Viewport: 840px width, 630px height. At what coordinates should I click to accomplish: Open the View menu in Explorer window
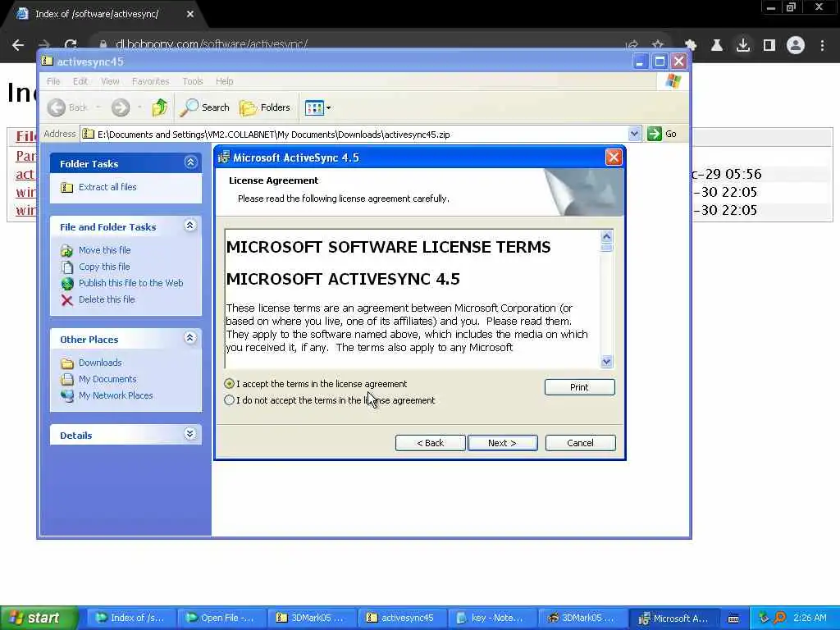click(110, 81)
